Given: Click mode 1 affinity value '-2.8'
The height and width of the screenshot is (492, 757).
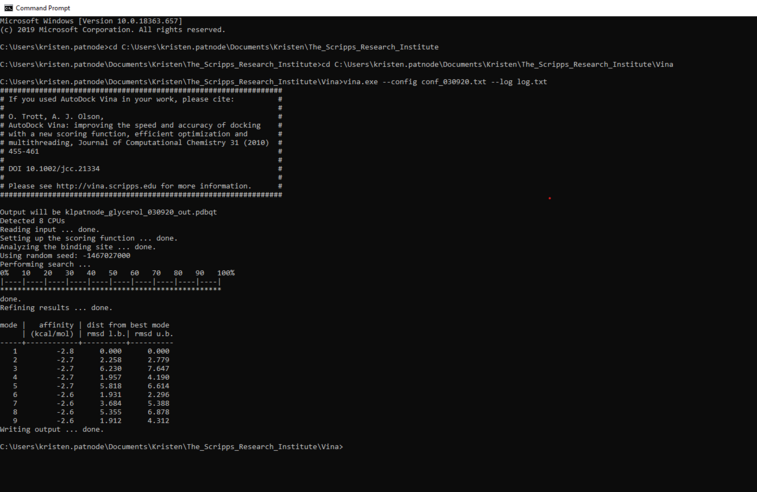Looking at the screenshot, I should coord(65,351).
